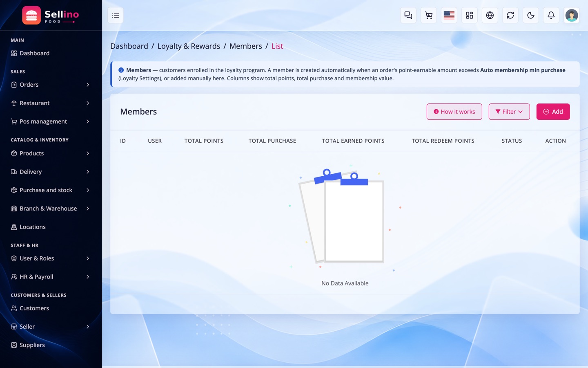Click the How it works button
Screen dimensions: 588x368
[454, 112]
